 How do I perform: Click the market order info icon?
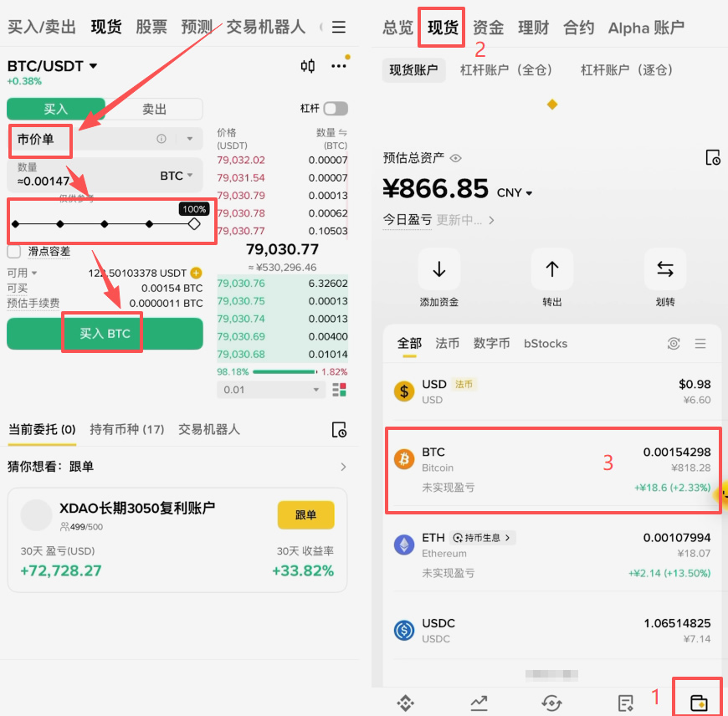[x=161, y=139]
